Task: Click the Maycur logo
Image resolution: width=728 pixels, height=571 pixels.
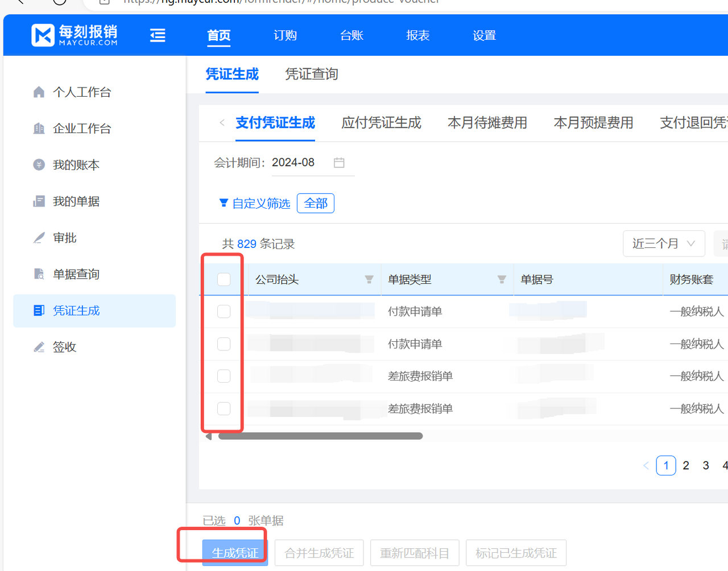Action: click(75, 35)
